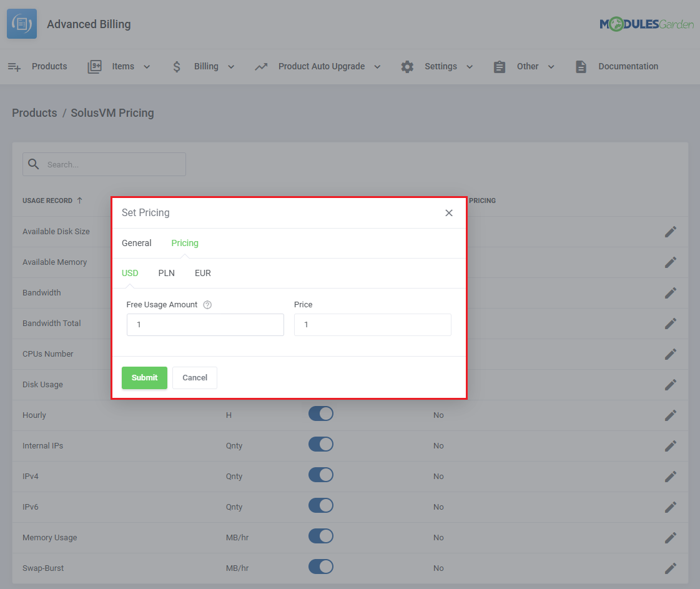Toggle the Hourly switch

(x=321, y=413)
